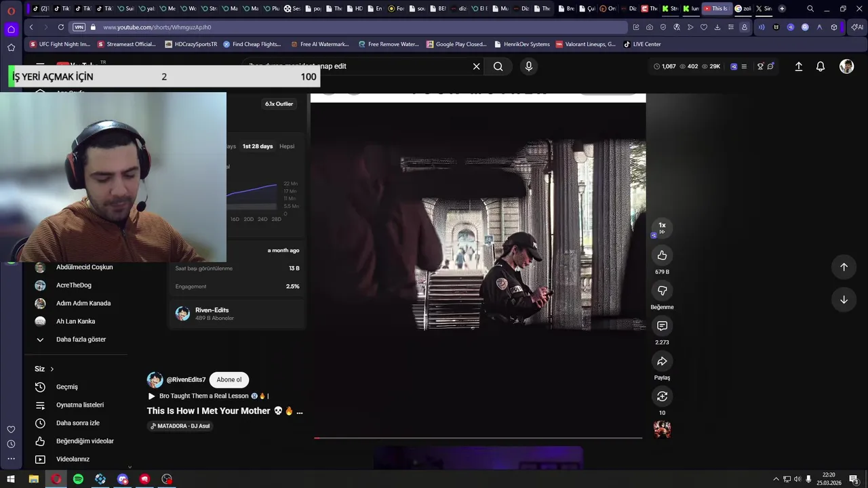Open File Explorer from the taskbar

tap(33, 479)
